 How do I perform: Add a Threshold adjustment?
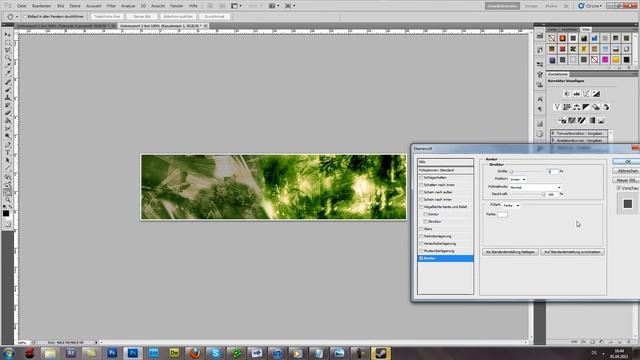(582, 121)
